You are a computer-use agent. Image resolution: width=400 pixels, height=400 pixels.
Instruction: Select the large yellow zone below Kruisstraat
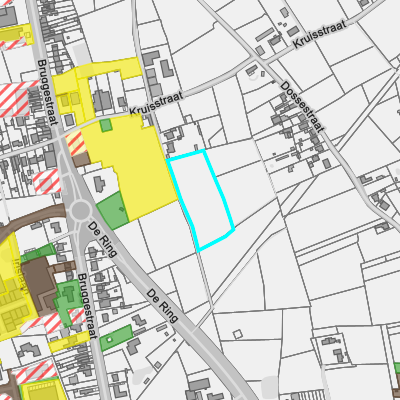coord(133,167)
